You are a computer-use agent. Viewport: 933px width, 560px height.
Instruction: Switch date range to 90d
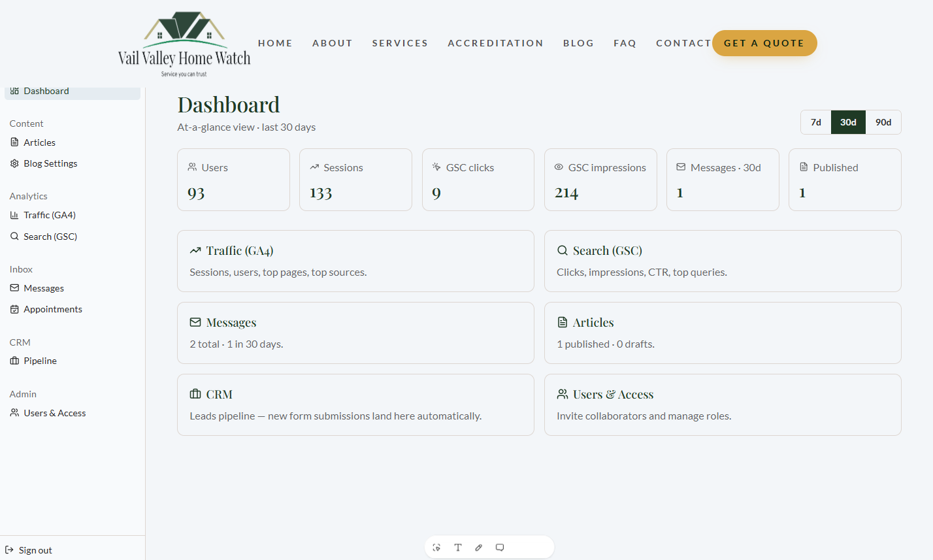pos(883,122)
